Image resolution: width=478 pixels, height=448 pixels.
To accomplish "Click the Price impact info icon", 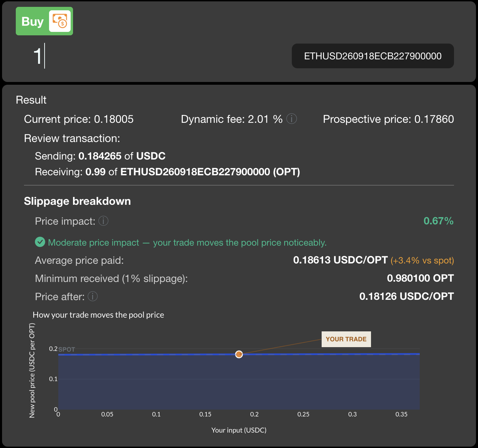I will (x=103, y=221).
